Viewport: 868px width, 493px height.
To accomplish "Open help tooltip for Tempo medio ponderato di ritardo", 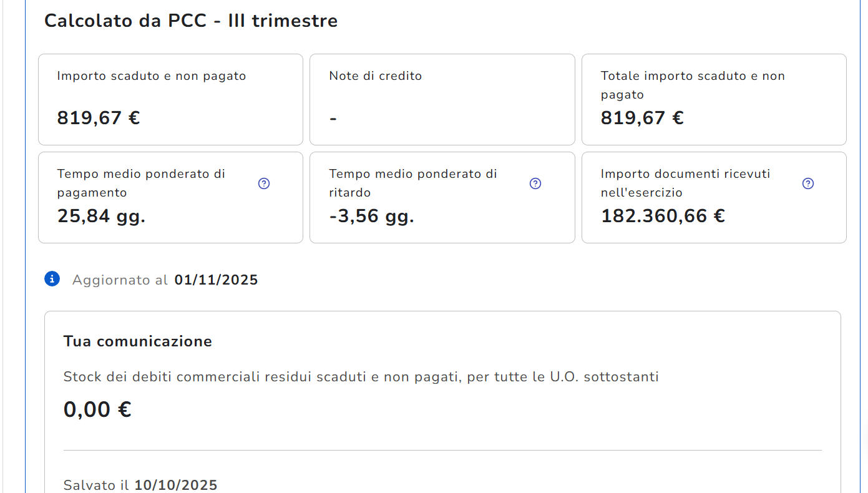I will point(535,183).
